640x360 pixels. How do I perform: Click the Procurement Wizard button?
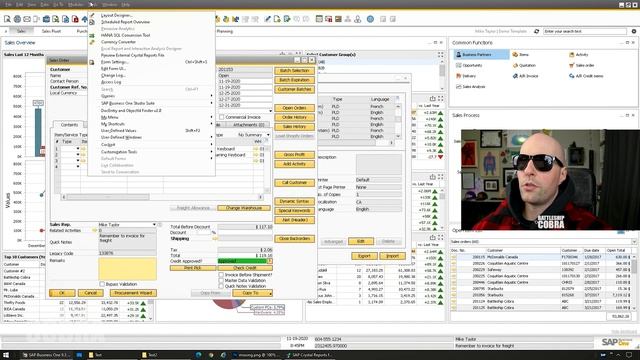[133, 293]
